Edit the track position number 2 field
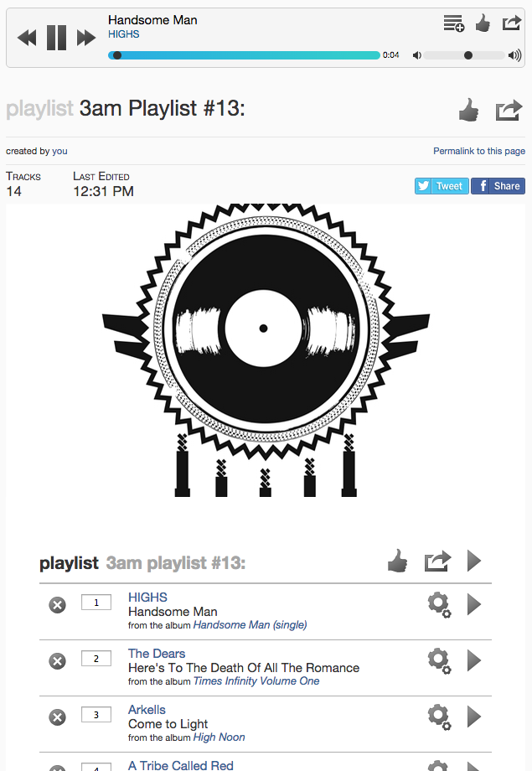The image size is (532, 771). (96, 659)
